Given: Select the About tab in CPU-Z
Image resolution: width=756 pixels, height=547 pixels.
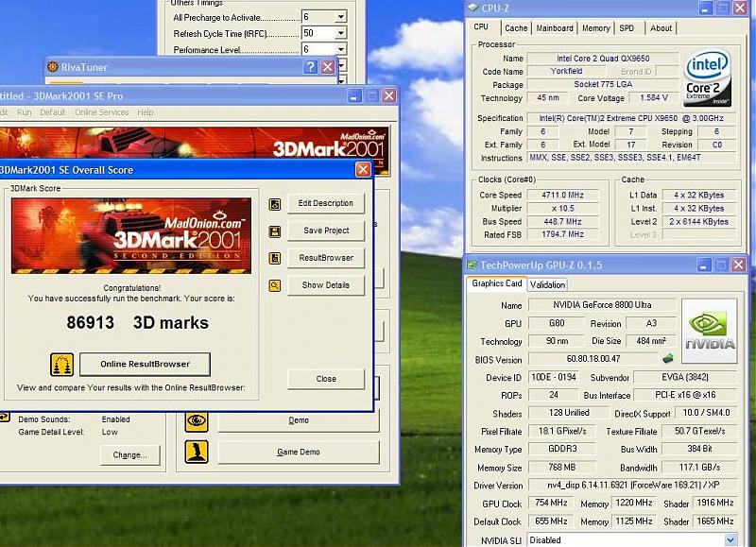Looking at the screenshot, I should [661, 28].
